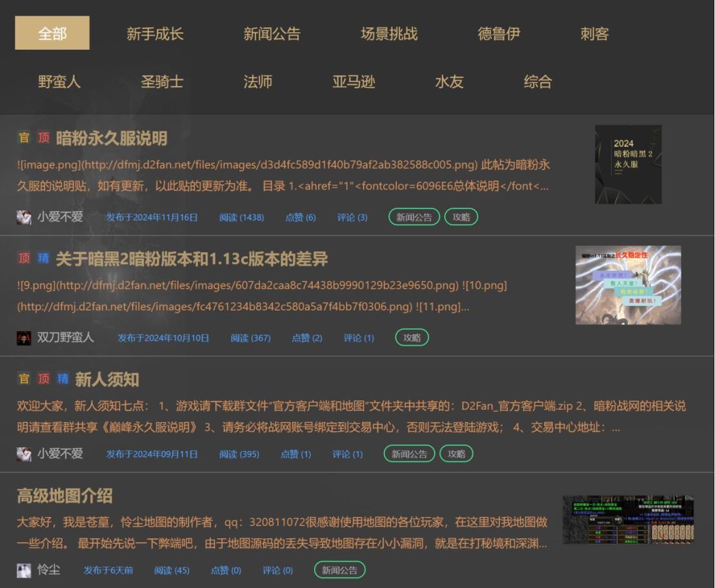Open the 新人须知 post title

[x=107, y=380]
